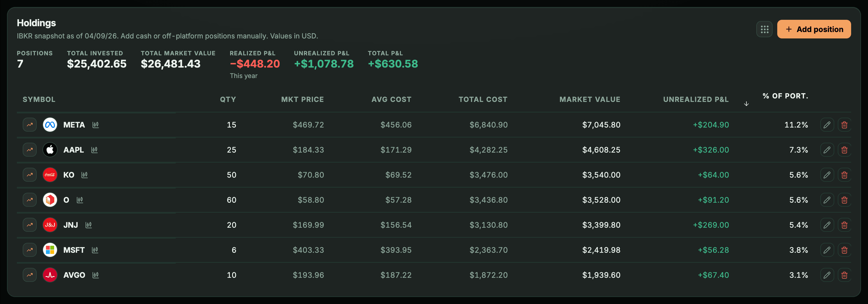Click total P&L +$630.58 value
This screenshot has height=304, width=868.
[393, 64]
